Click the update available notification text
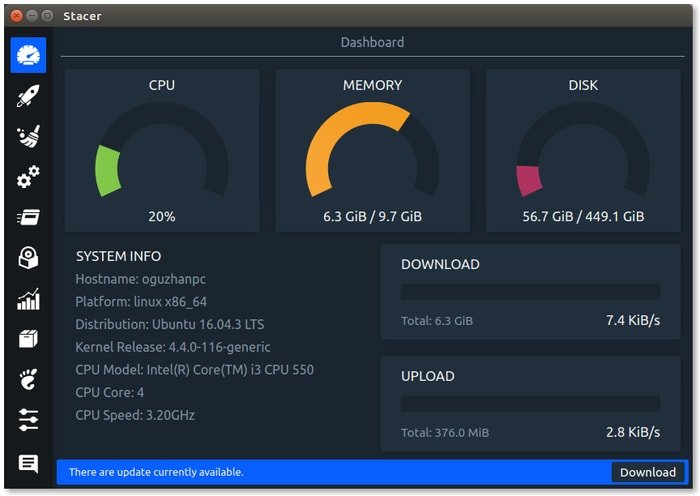The width and height of the screenshot is (700, 496). click(156, 472)
